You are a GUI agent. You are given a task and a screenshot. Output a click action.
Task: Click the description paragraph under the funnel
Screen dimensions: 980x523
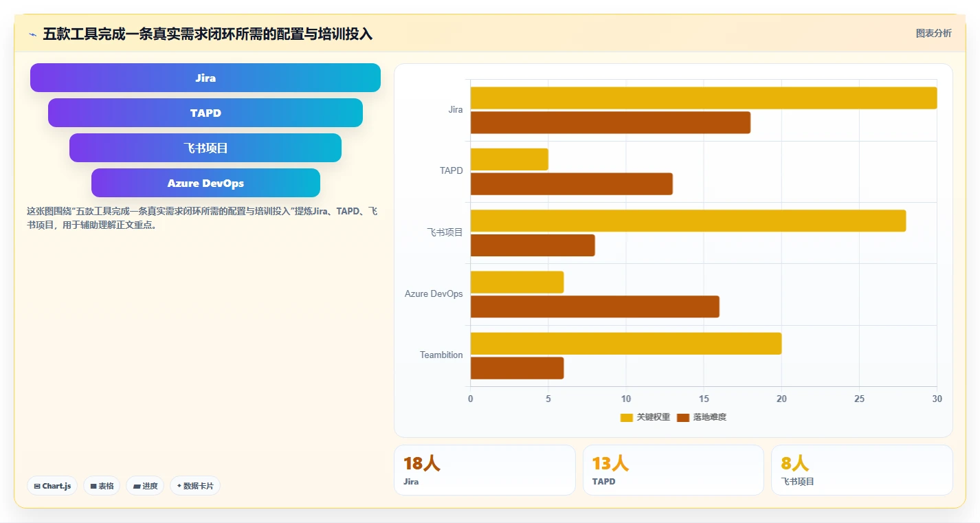tap(202, 218)
